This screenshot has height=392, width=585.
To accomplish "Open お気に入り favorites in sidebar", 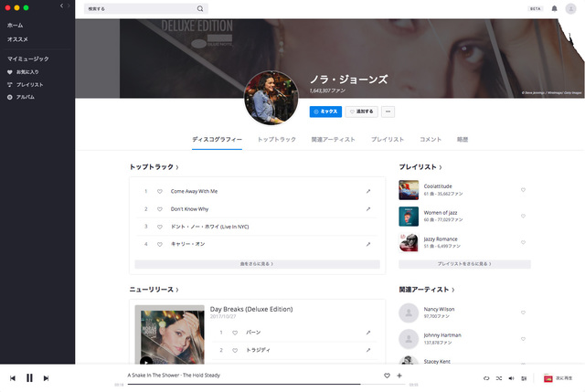I will 23,72.
